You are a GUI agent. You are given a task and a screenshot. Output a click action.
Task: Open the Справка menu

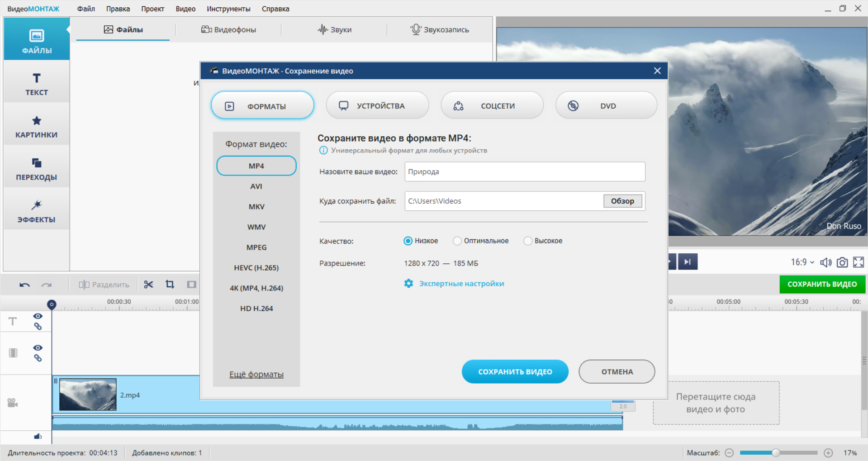click(275, 9)
